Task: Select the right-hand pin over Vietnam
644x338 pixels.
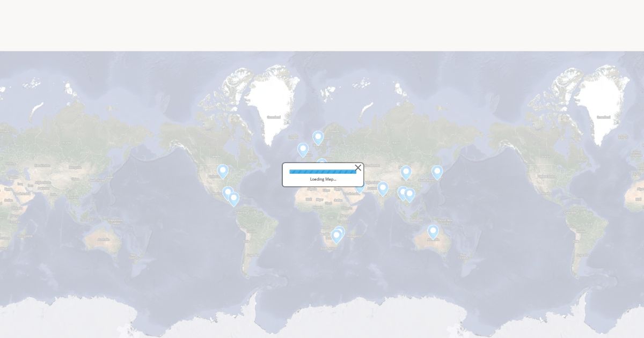Action: [409, 195]
